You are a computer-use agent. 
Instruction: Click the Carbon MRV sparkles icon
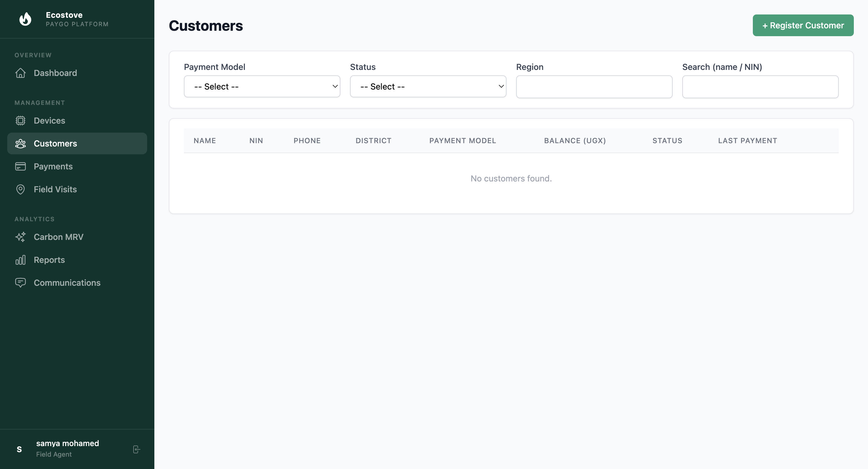(x=21, y=237)
